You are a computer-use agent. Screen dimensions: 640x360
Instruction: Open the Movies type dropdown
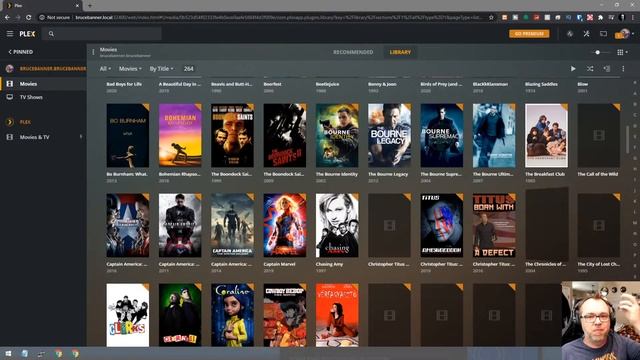click(x=130, y=69)
